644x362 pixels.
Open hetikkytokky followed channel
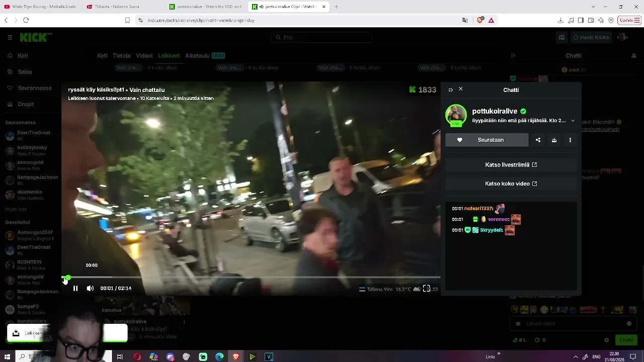click(30, 150)
